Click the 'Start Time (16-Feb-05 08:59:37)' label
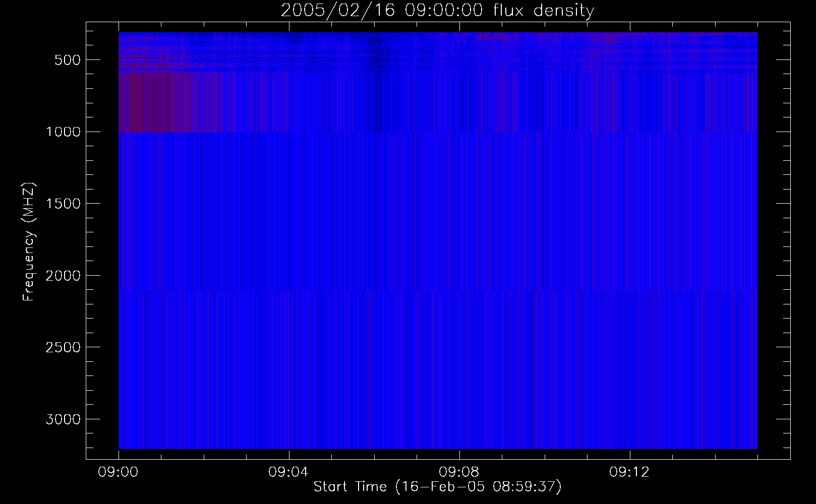Image resolution: width=816 pixels, height=504 pixels. pyautogui.click(x=437, y=487)
